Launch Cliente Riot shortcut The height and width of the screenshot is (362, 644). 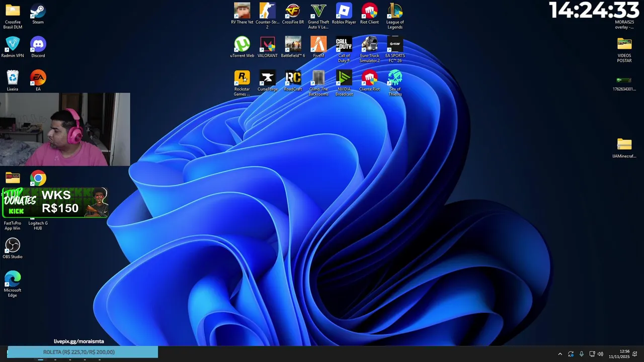pyautogui.click(x=369, y=81)
